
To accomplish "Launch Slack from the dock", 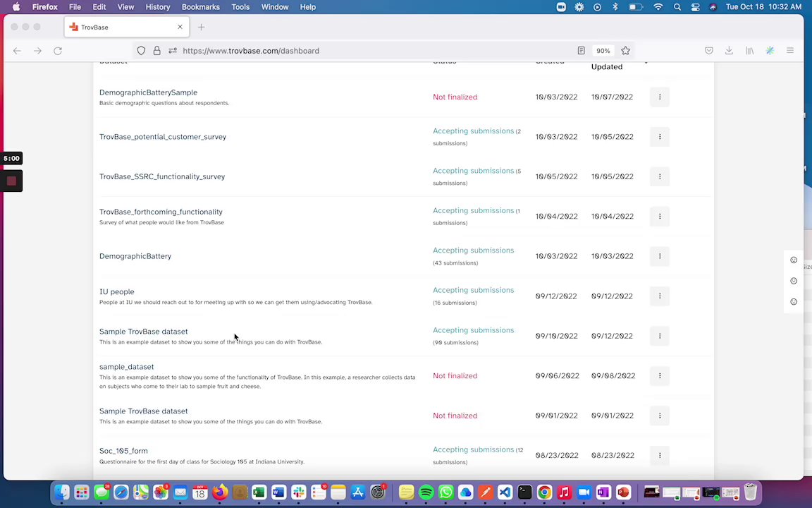I will (x=299, y=492).
